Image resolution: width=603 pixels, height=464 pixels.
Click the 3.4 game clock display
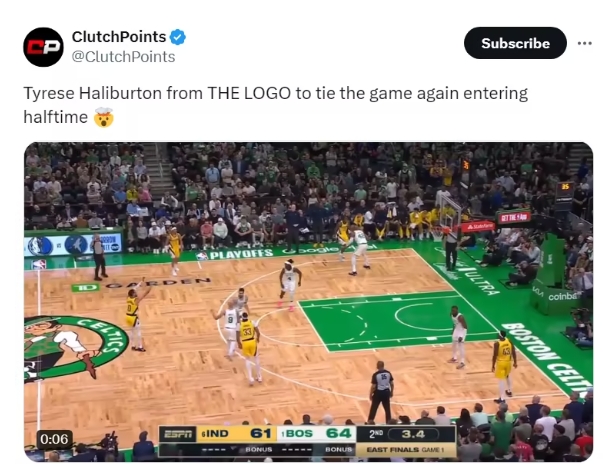pos(413,434)
